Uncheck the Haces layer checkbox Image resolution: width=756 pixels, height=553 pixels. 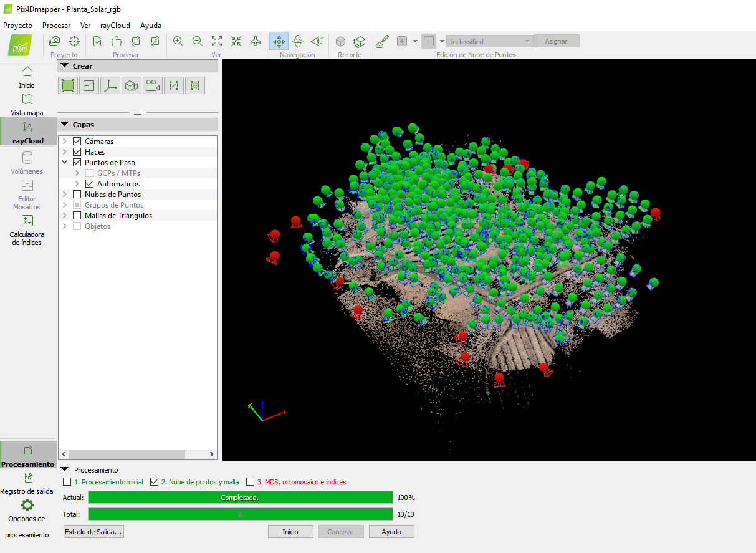[x=77, y=152]
